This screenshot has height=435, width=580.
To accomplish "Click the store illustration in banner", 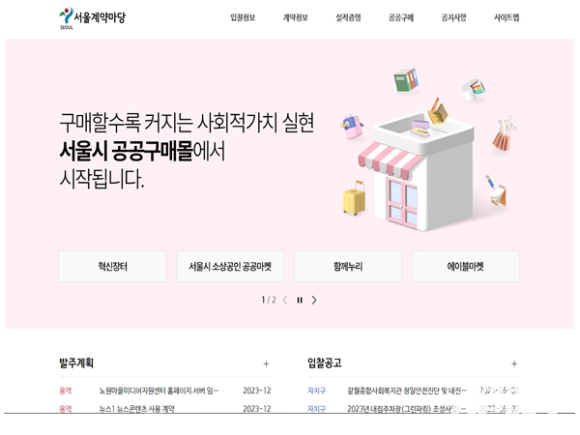I will click(416, 172).
